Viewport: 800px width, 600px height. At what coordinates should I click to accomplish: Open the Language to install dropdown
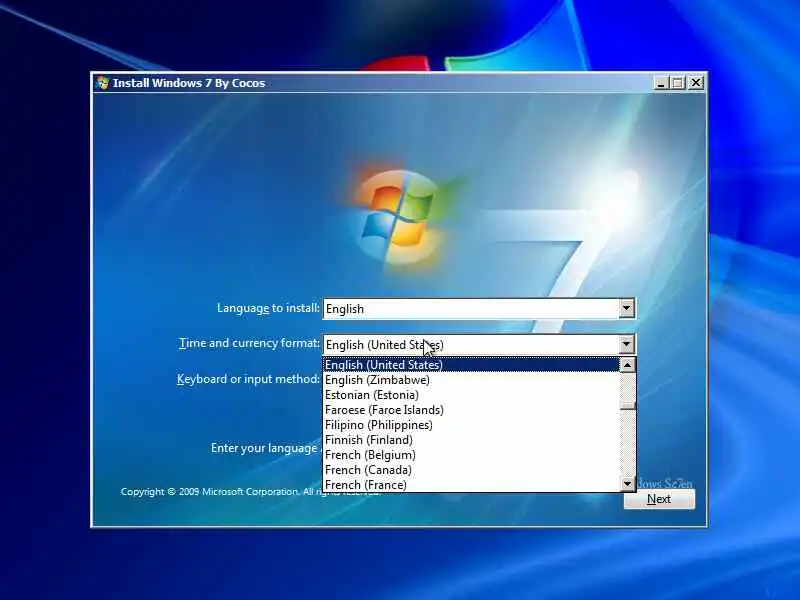pyautogui.click(x=479, y=309)
